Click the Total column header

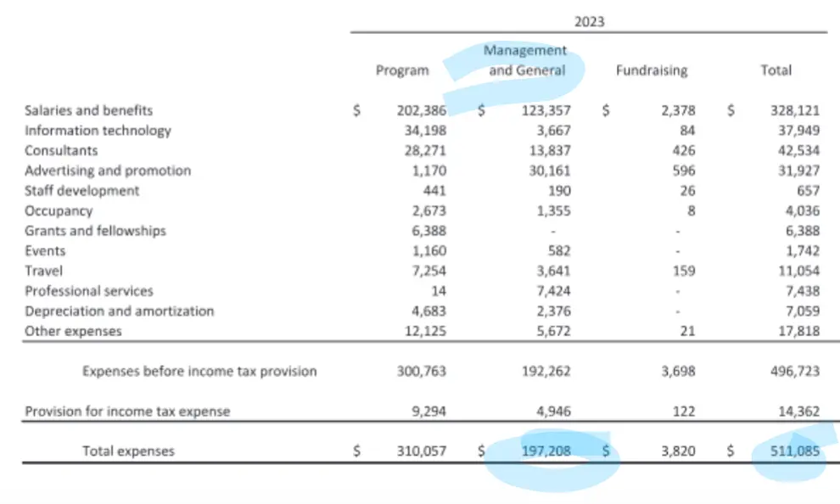(776, 71)
